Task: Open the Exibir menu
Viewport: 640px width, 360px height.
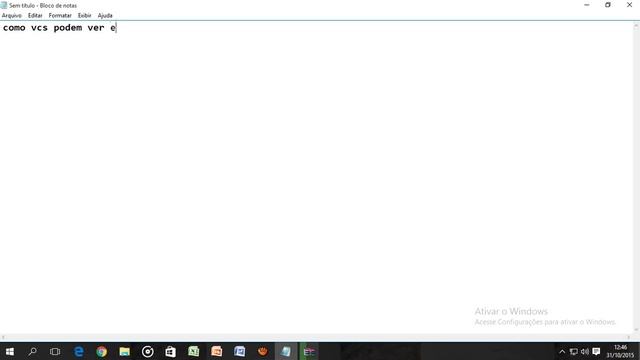Action: tap(84, 16)
